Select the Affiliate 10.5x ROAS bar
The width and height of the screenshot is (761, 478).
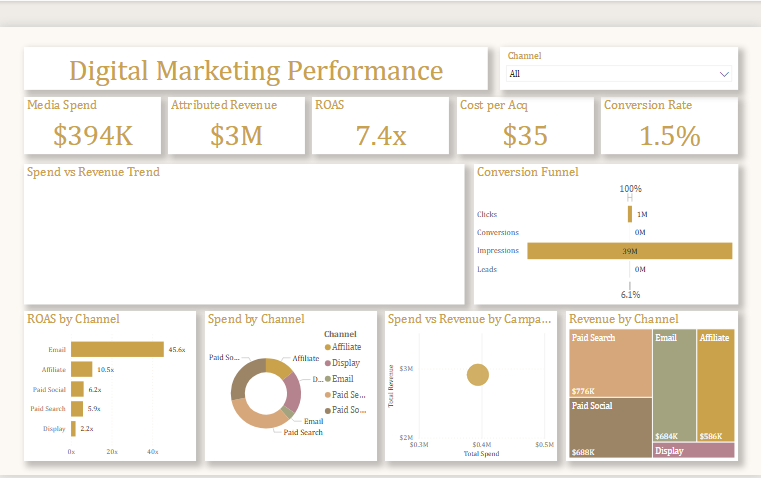click(x=82, y=369)
